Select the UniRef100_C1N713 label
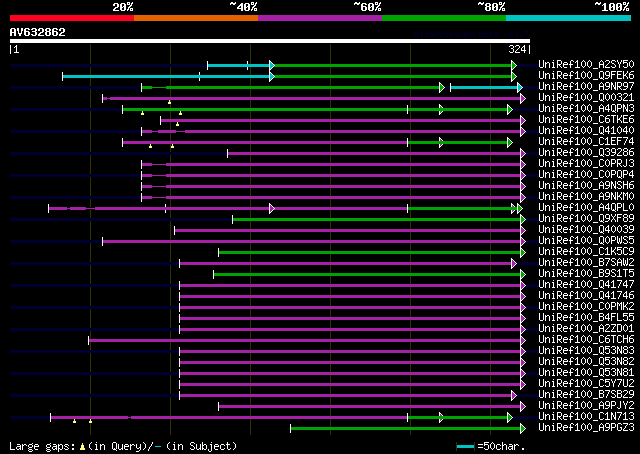Image resolution: width=640 pixels, height=454 pixels. pyautogui.click(x=586, y=417)
